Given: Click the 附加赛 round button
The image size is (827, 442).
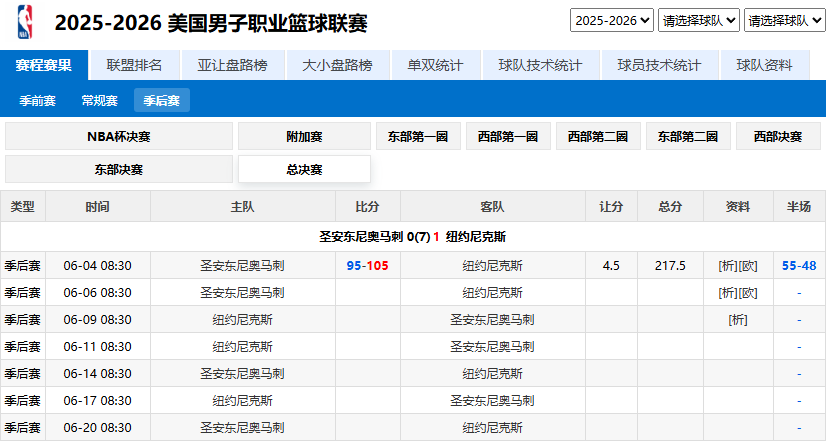Looking at the screenshot, I should click(304, 137).
